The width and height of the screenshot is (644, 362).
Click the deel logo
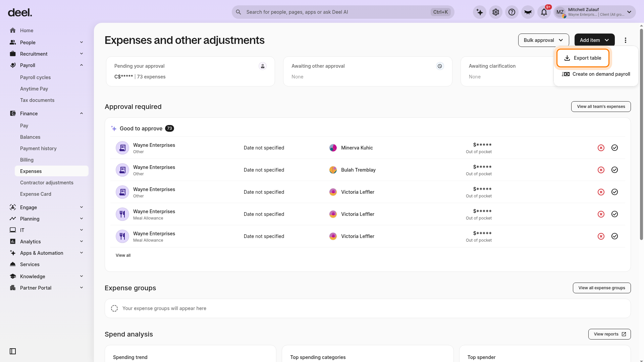pyautogui.click(x=20, y=13)
